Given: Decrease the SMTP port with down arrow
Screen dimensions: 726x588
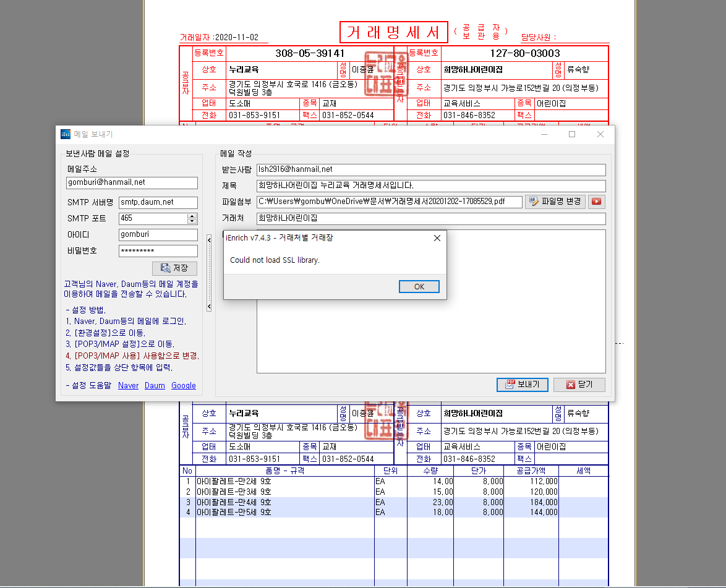Looking at the screenshot, I should pyautogui.click(x=192, y=221).
